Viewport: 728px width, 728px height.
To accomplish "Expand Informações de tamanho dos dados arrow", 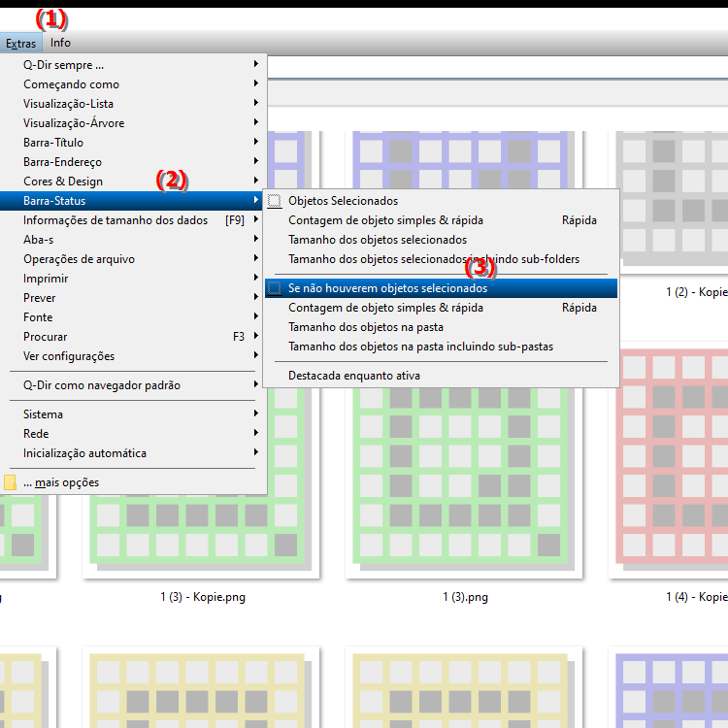I will 256,219.
